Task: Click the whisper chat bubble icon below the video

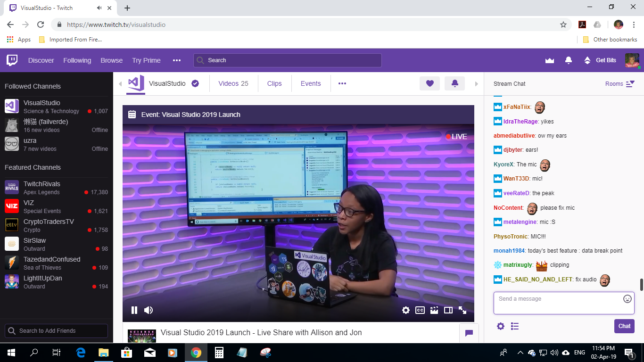Action: [469, 333]
